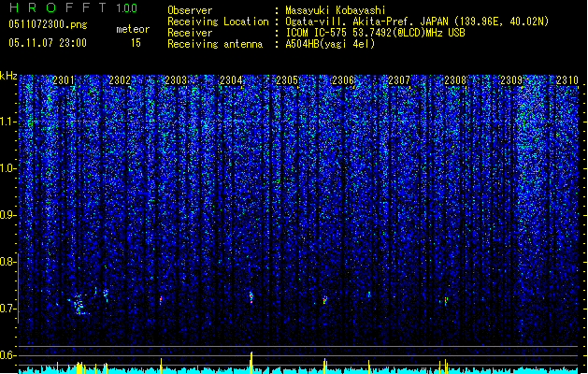The width and height of the screenshot is (588, 374).
Task: Click the date stamp 05.11.07 23:00
Action: [x=48, y=43]
